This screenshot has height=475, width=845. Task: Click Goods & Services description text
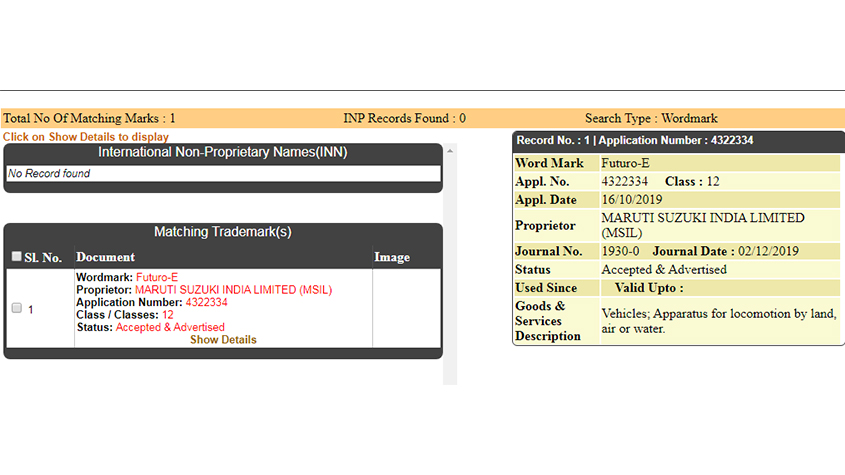tap(719, 321)
